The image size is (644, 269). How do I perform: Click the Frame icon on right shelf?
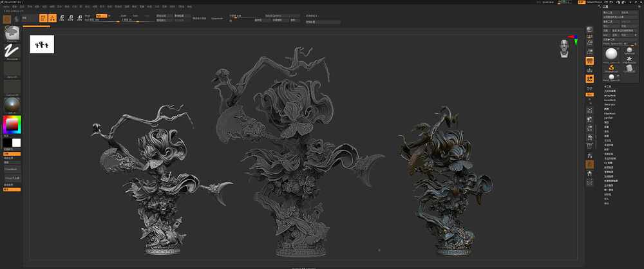pos(590,111)
